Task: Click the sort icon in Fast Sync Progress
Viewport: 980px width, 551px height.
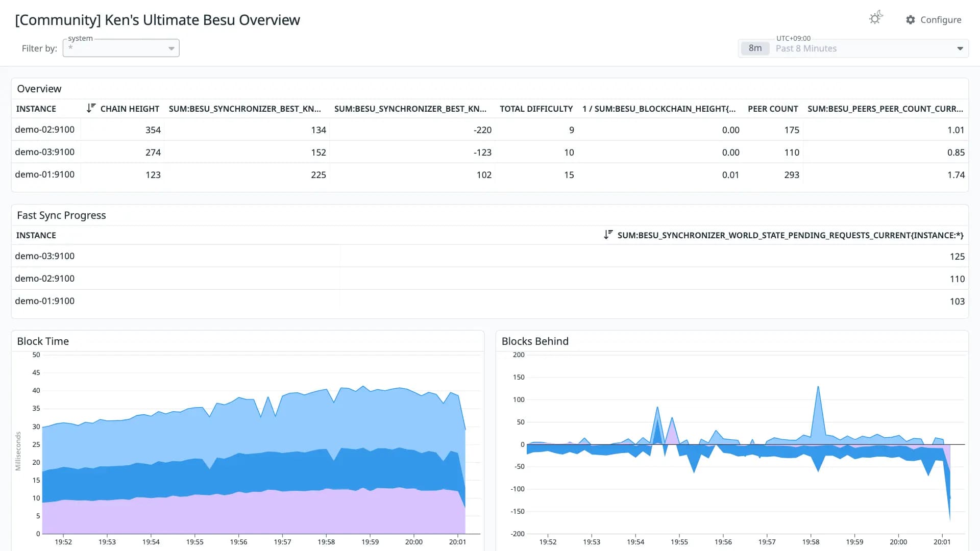Action: pyautogui.click(x=608, y=235)
